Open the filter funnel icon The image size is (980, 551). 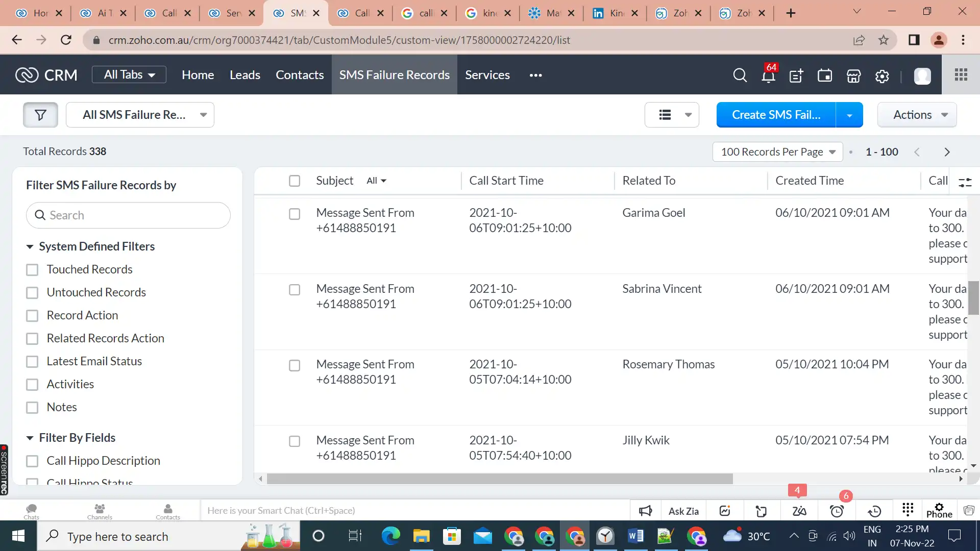(40, 114)
